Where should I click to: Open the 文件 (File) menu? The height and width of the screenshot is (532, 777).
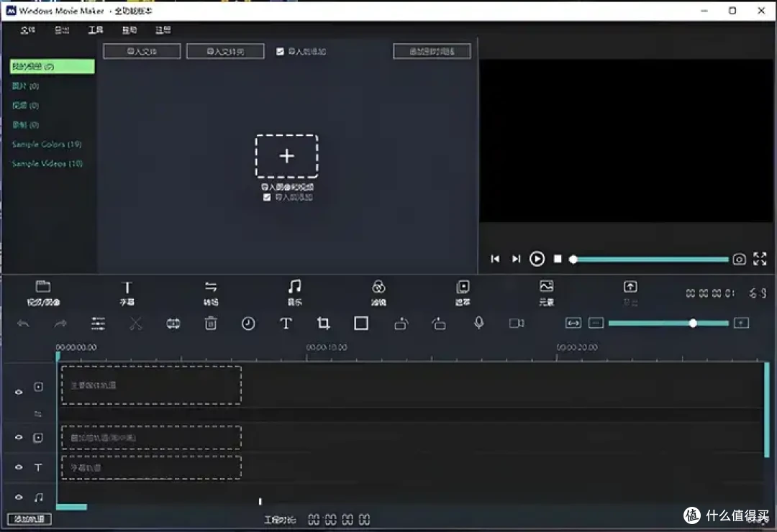[28, 30]
